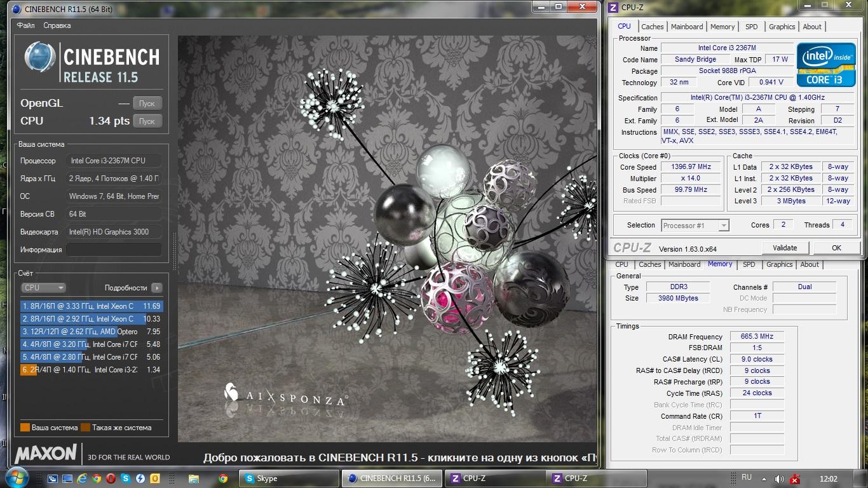
Task: Select the first CPU-Z taskbar button
Action: (x=496, y=478)
